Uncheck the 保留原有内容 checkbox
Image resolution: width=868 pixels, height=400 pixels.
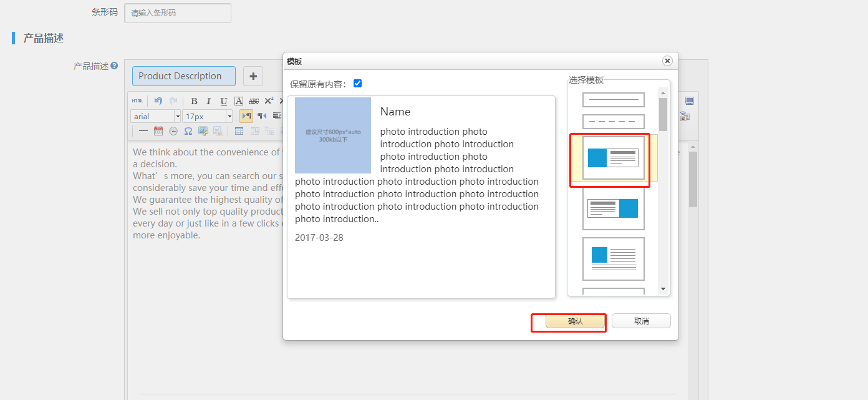tap(357, 84)
